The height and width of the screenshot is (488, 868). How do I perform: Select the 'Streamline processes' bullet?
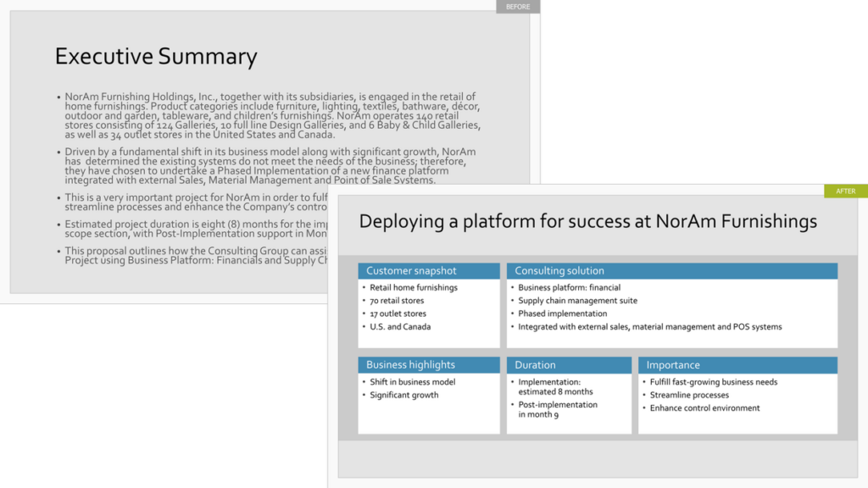pos(689,395)
